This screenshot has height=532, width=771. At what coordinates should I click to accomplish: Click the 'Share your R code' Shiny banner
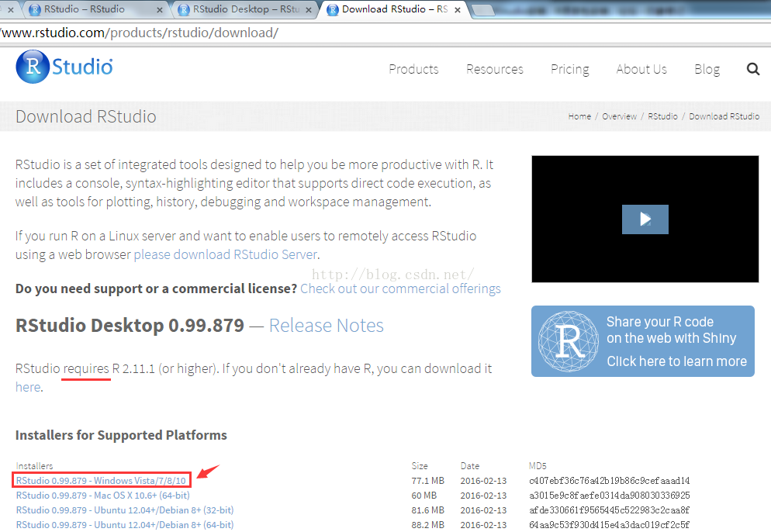tap(643, 341)
